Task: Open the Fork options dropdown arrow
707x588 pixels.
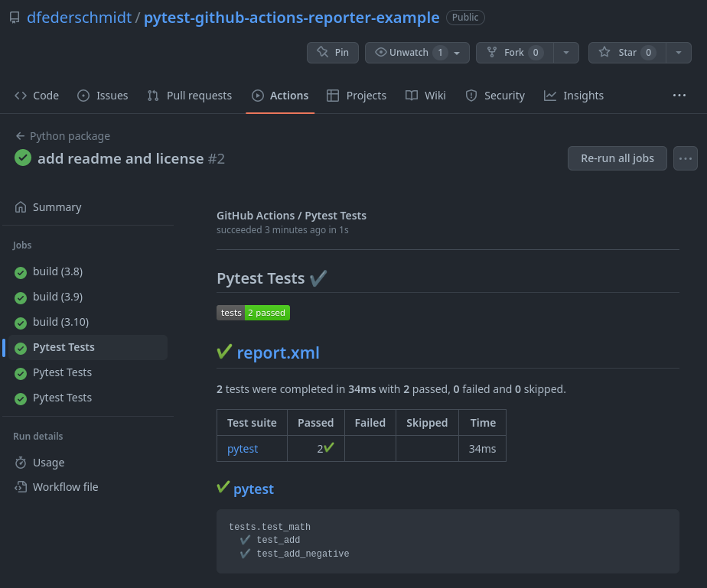Action: 566,53
